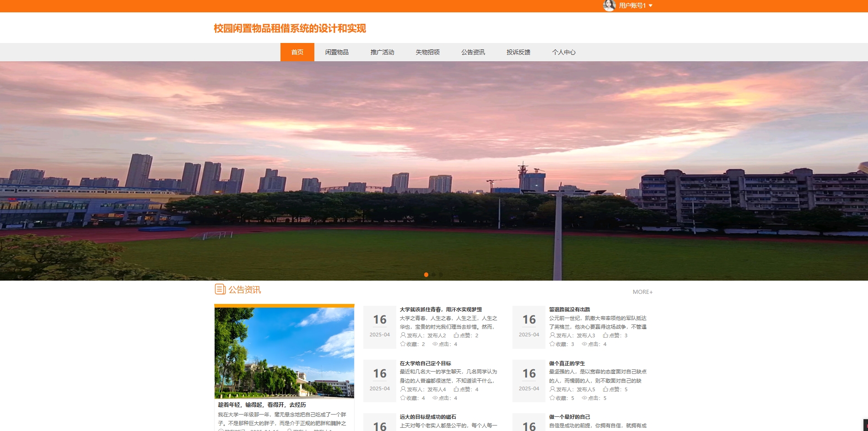Image resolution: width=868 pixels, height=431 pixels.
Task: Open the 推广活动 menu item
Action: tap(383, 52)
